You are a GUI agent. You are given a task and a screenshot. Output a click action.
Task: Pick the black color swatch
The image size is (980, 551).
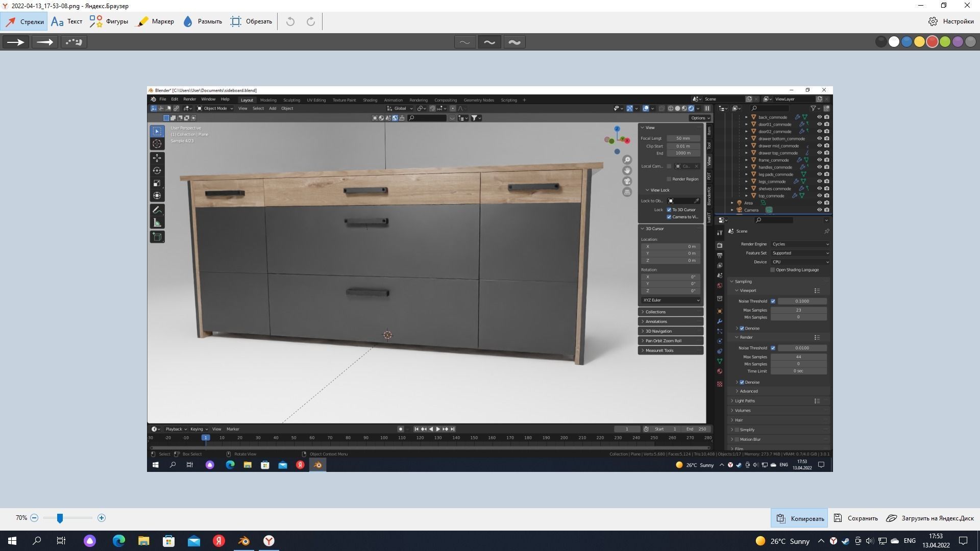881,42
